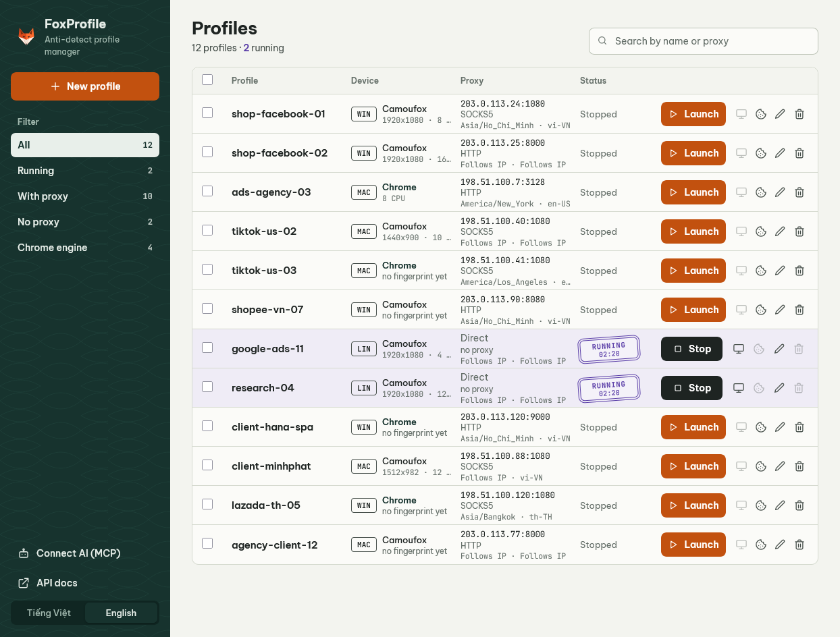Toggle the select-all header checkbox

tap(207, 80)
